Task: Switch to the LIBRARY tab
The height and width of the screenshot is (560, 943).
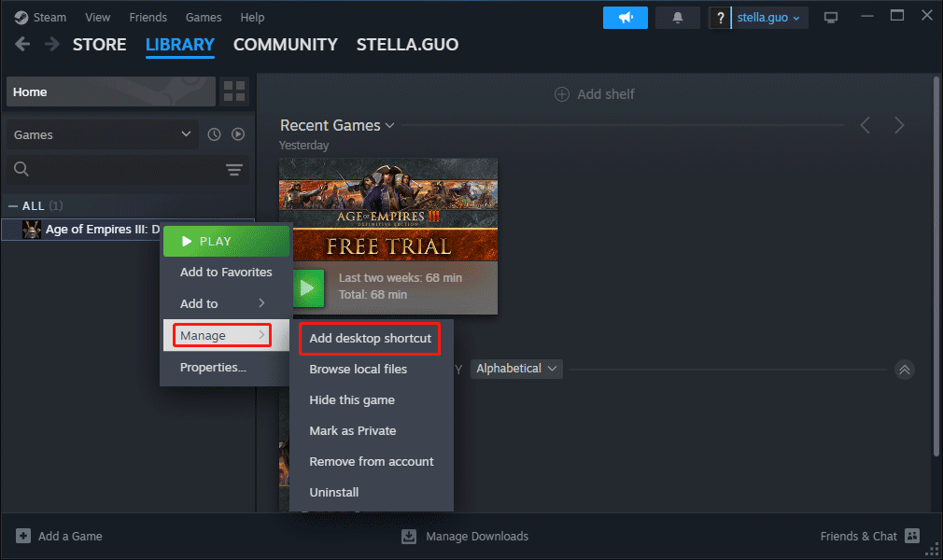Action: click(180, 45)
